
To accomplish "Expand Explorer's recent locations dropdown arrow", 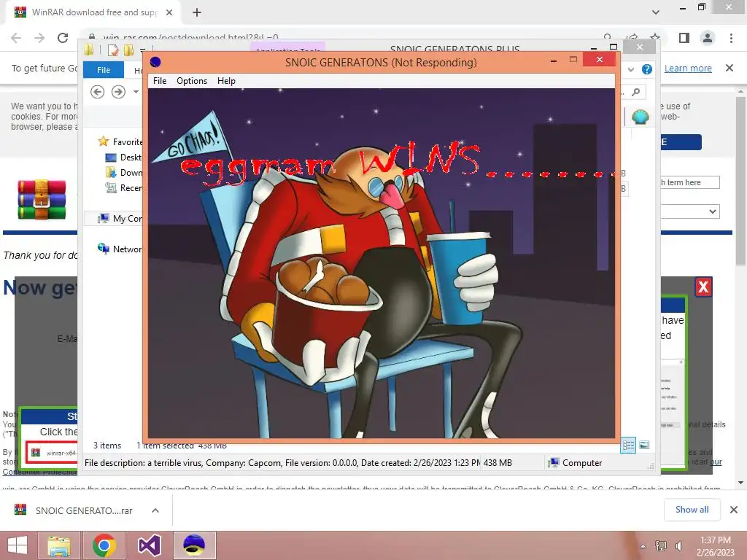I will 136,91.
